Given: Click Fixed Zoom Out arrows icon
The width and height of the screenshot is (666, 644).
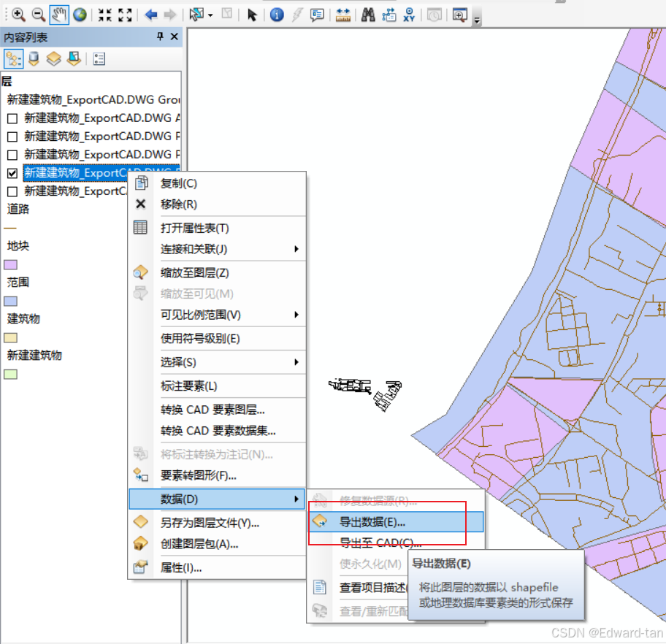Looking at the screenshot, I should pos(125,15).
